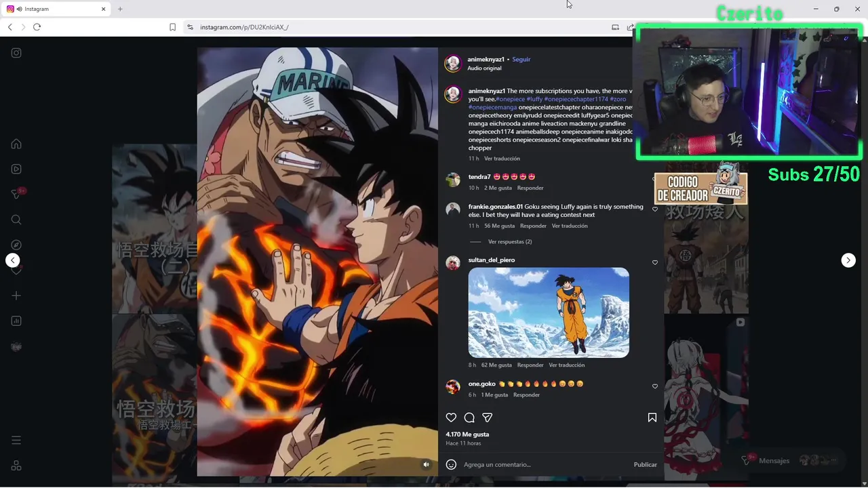Share post with paper plane icon
Screen dimensions: 868x488
[487, 418]
